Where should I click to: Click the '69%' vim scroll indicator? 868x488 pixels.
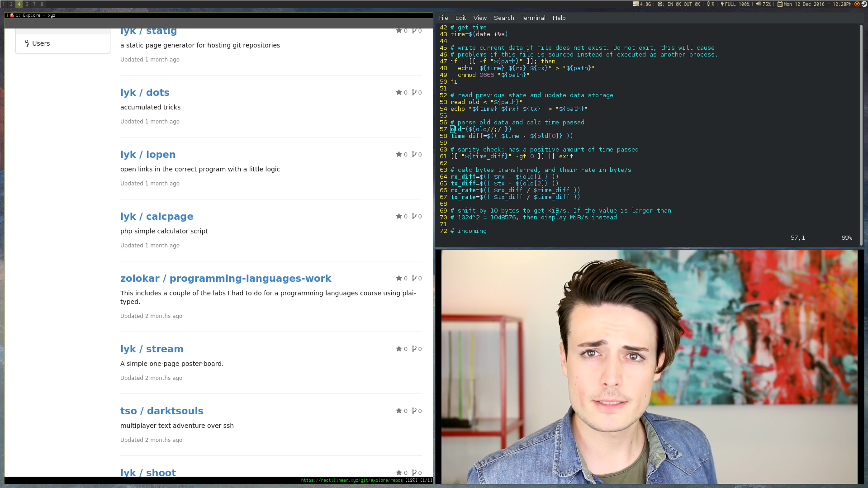(846, 238)
